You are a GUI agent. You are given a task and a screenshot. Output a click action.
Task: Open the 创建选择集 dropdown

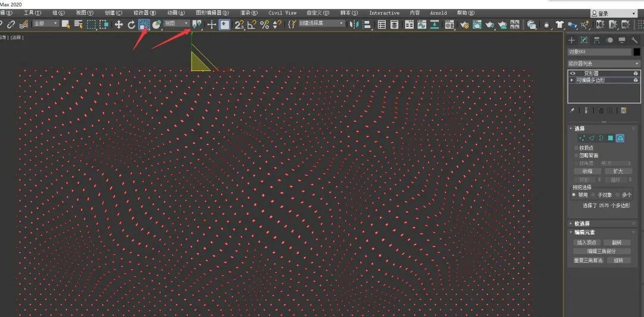coord(321,23)
